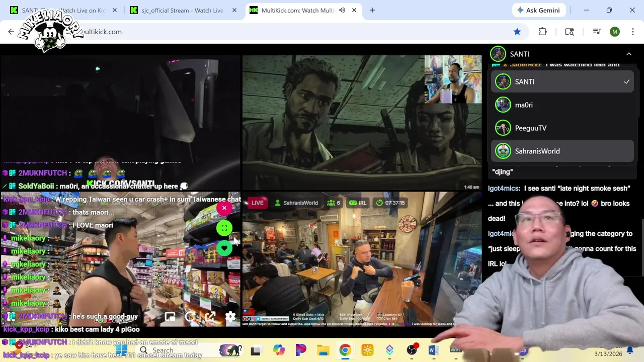Close the sjc_official Stream tab

pos(234,10)
